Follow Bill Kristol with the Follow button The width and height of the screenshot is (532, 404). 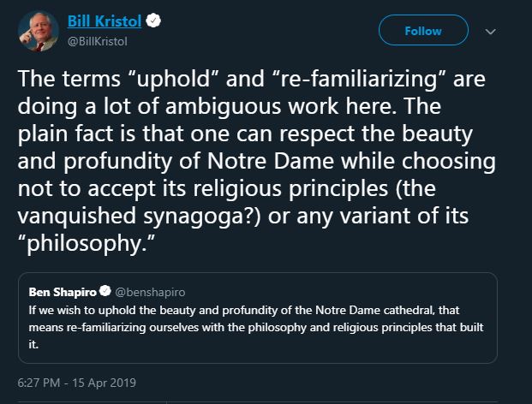click(x=421, y=30)
